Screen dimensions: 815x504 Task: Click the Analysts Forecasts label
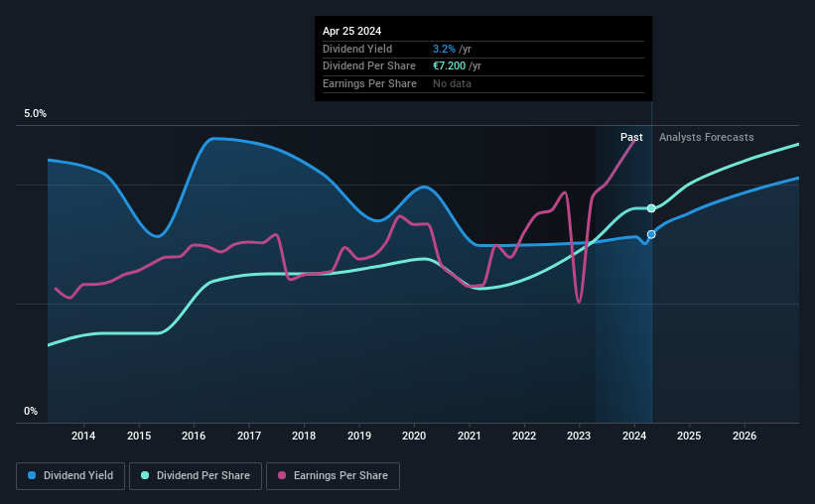point(707,137)
